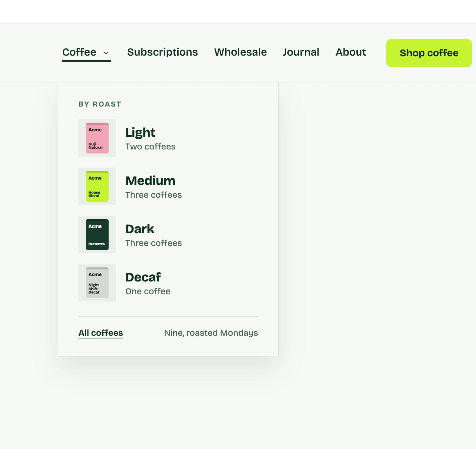This screenshot has height=449, width=476.
Task: Choose the Dark roast link
Action: pyautogui.click(x=140, y=229)
